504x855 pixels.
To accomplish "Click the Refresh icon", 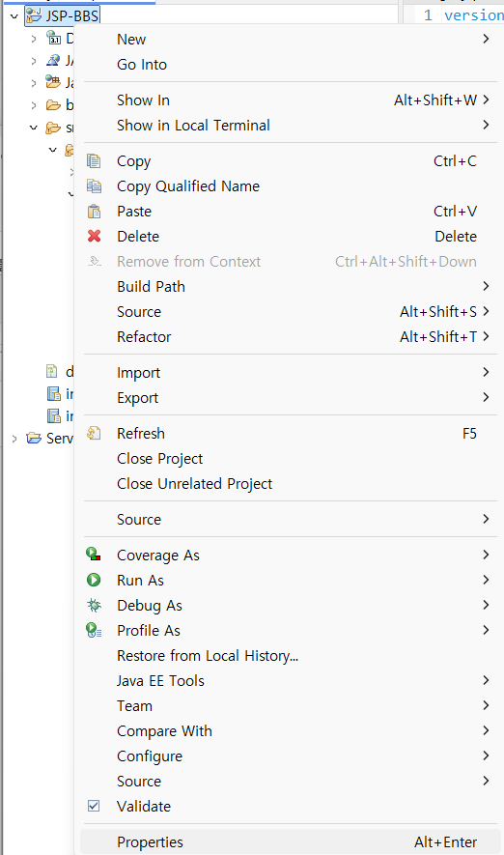I will tap(94, 434).
